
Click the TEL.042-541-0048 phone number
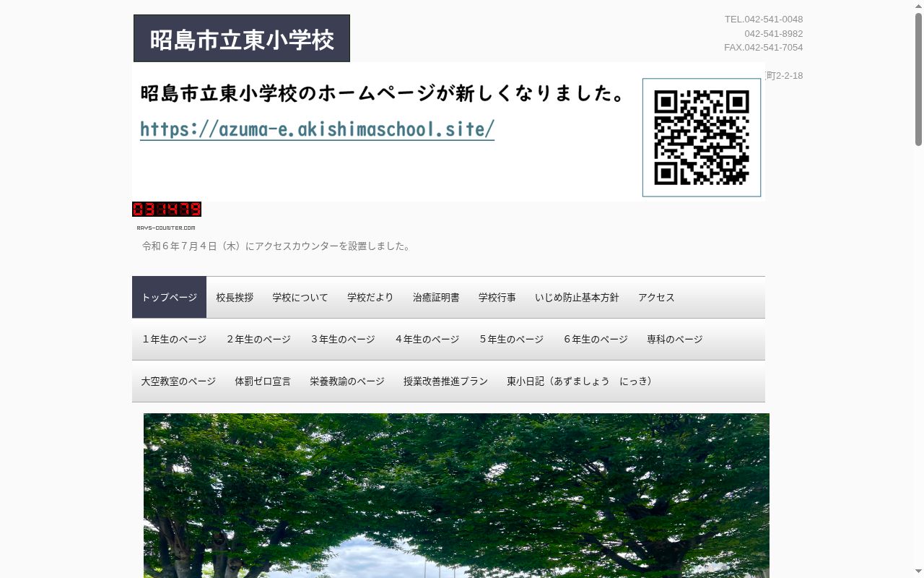pos(764,20)
